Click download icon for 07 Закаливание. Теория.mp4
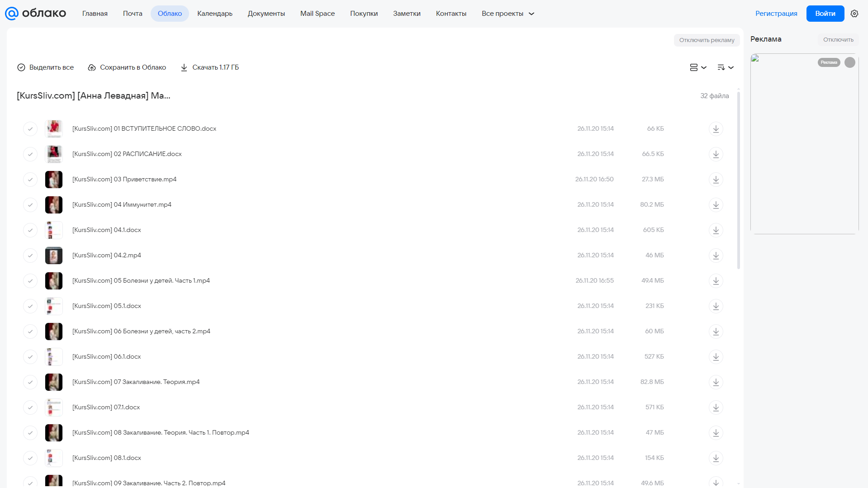The width and height of the screenshot is (868, 488). pos(716,382)
